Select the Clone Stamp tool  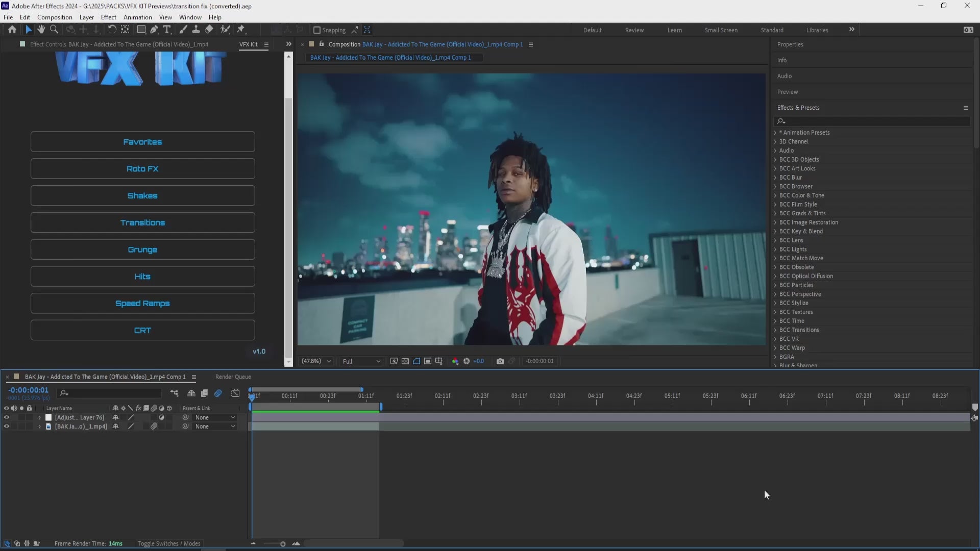click(x=195, y=30)
